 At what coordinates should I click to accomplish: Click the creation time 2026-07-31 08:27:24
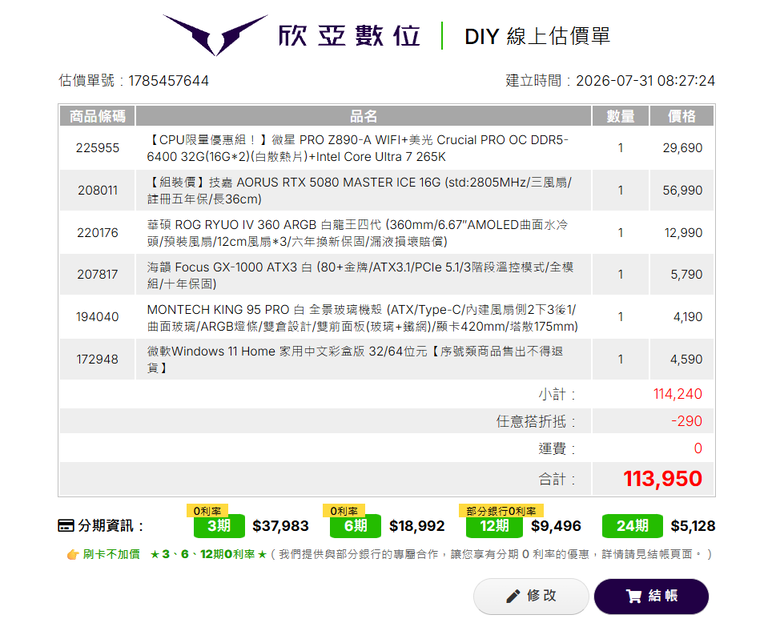645,81
